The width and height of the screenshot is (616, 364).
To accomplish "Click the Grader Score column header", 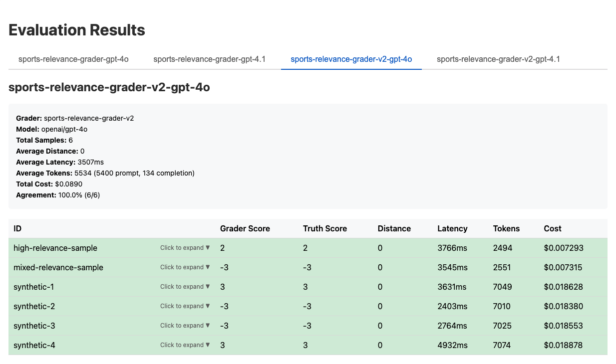I will point(245,228).
